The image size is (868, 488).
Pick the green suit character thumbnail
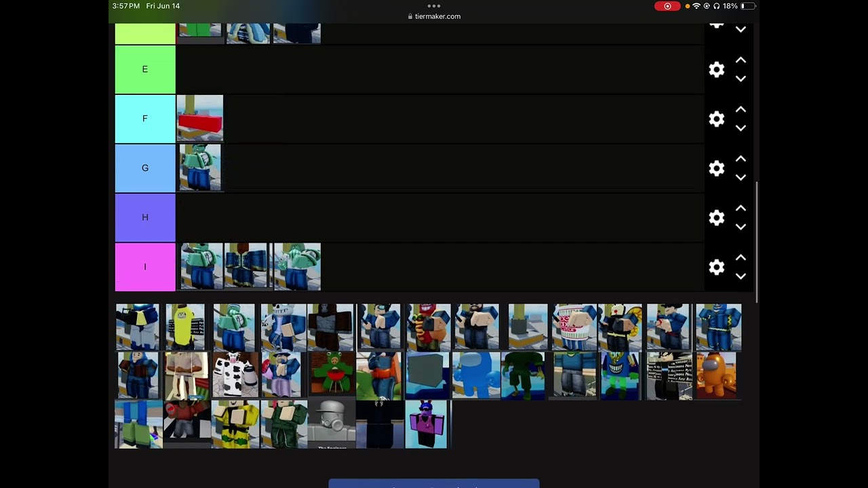click(283, 424)
